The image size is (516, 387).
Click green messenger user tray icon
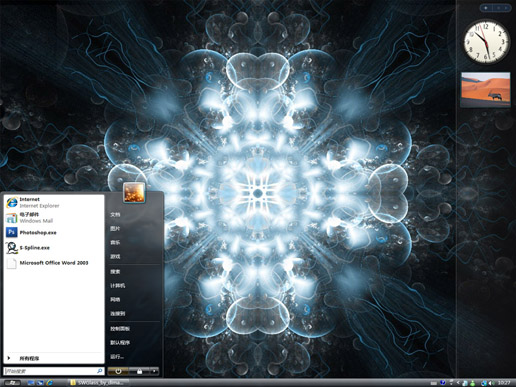coord(473,383)
